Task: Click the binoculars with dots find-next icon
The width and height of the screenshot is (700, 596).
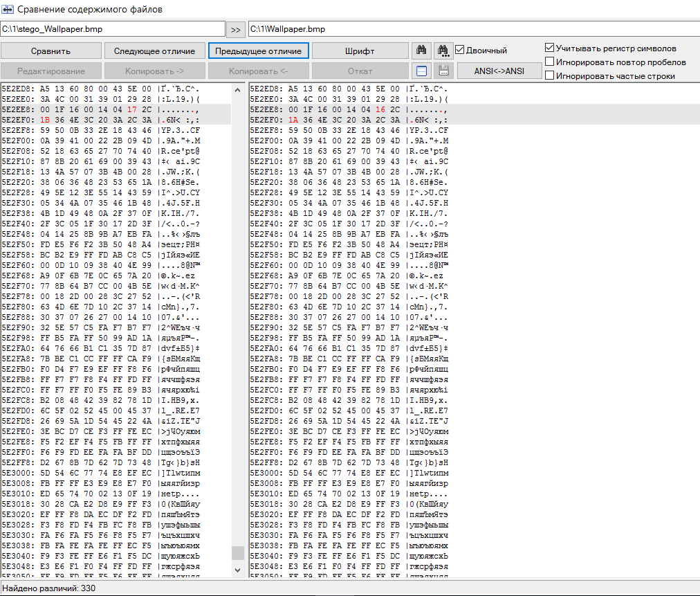Action: pyautogui.click(x=443, y=51)
